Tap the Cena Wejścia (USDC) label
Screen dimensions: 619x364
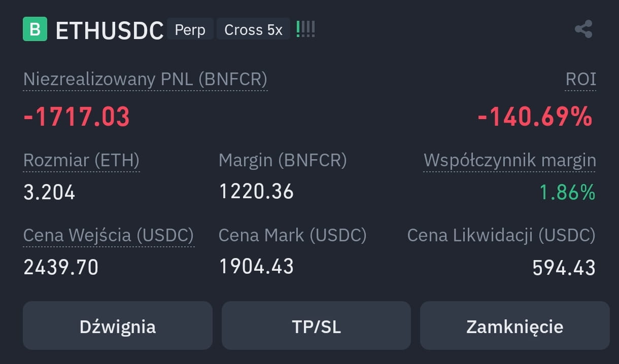(109, 236)
